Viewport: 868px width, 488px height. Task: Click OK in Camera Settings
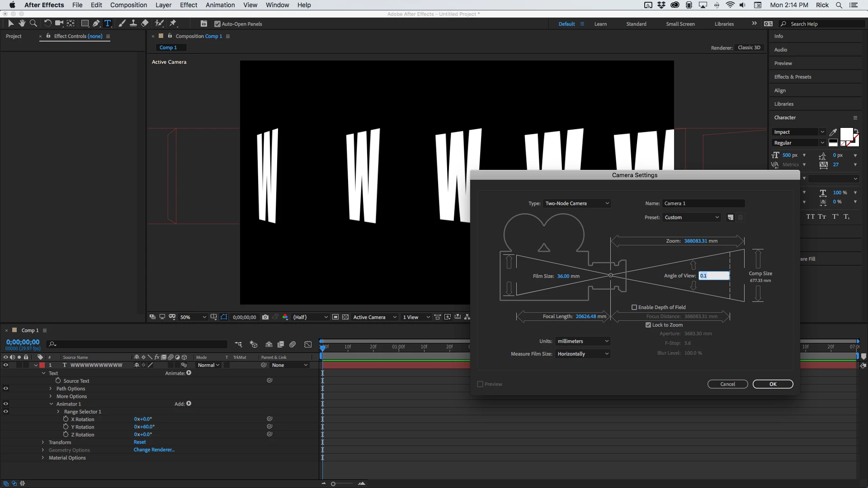(x=773, y=384)
